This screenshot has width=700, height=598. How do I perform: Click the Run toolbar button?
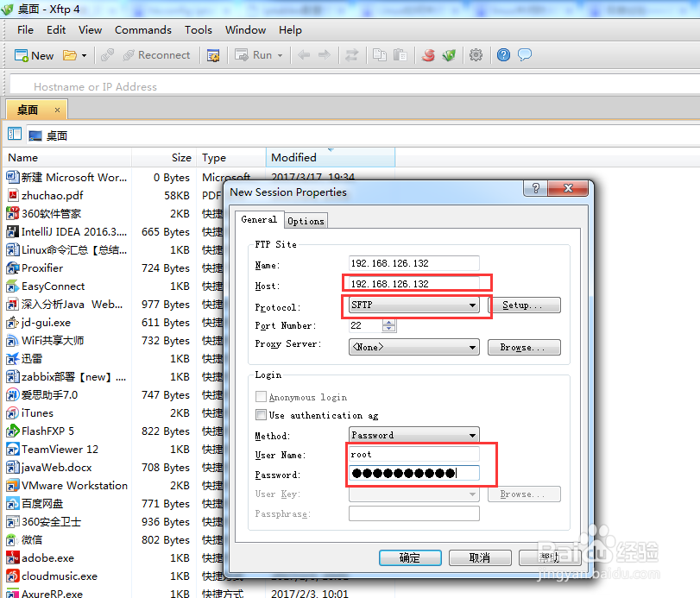[x=254, y=55]
